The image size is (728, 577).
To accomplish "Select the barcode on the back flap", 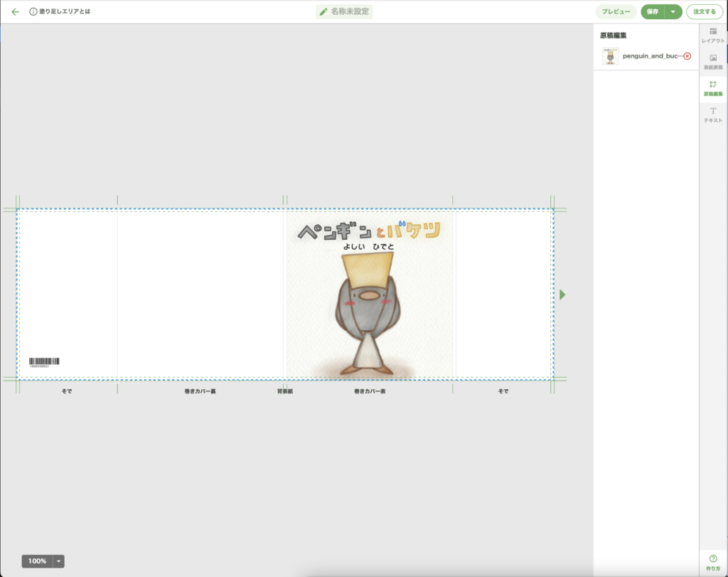I will [x=44, y=362].
